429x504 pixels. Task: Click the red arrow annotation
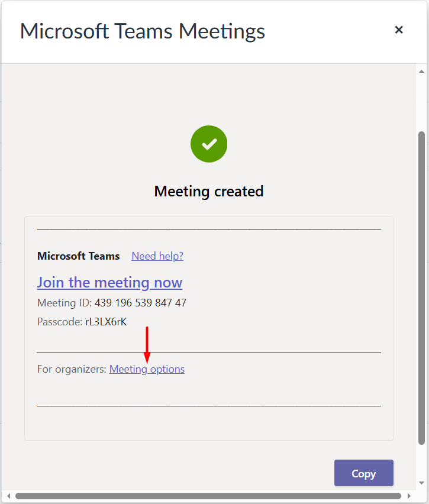[147, 345]
